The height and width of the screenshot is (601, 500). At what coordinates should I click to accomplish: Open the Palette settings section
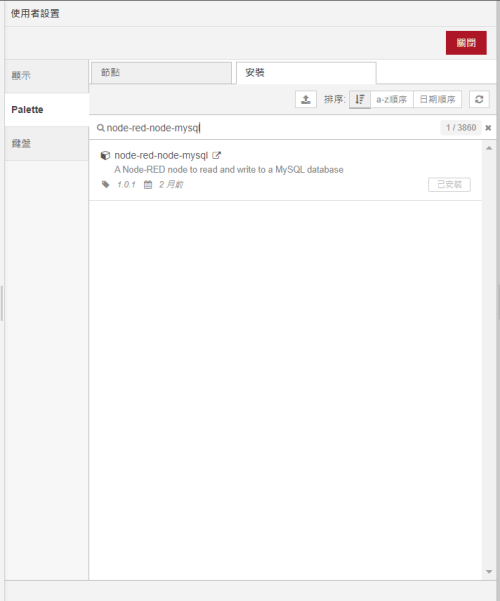click(47, 110)
